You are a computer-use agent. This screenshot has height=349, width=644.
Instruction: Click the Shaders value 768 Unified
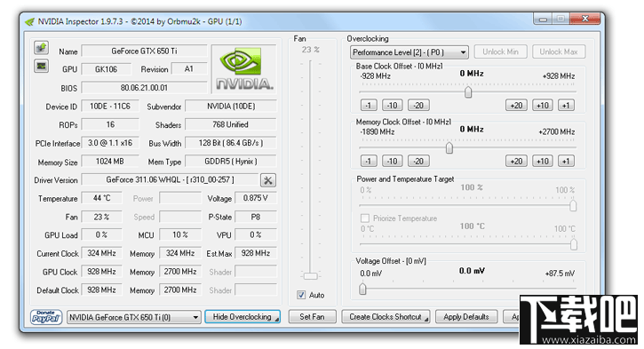click(231, 124)
